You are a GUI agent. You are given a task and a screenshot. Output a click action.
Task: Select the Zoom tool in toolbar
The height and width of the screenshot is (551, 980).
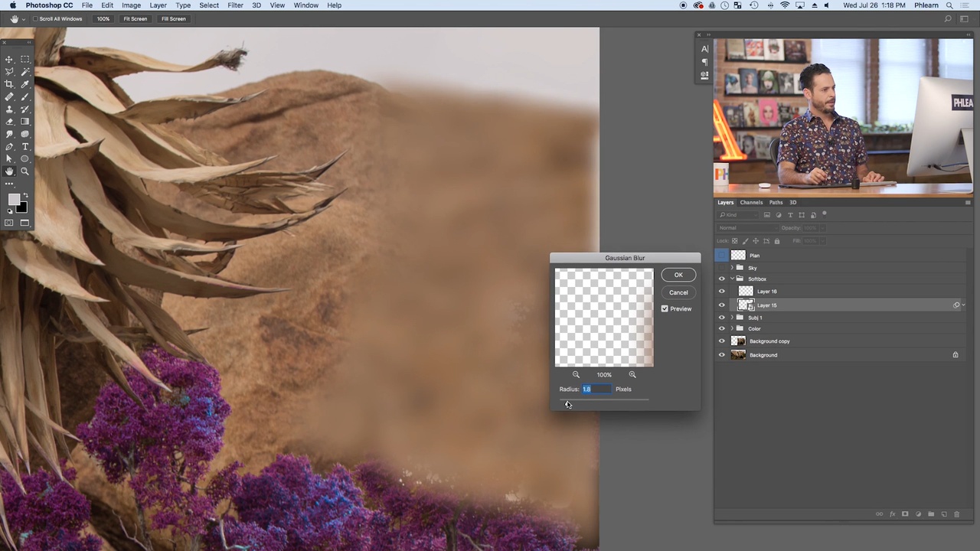pos(25,171)
